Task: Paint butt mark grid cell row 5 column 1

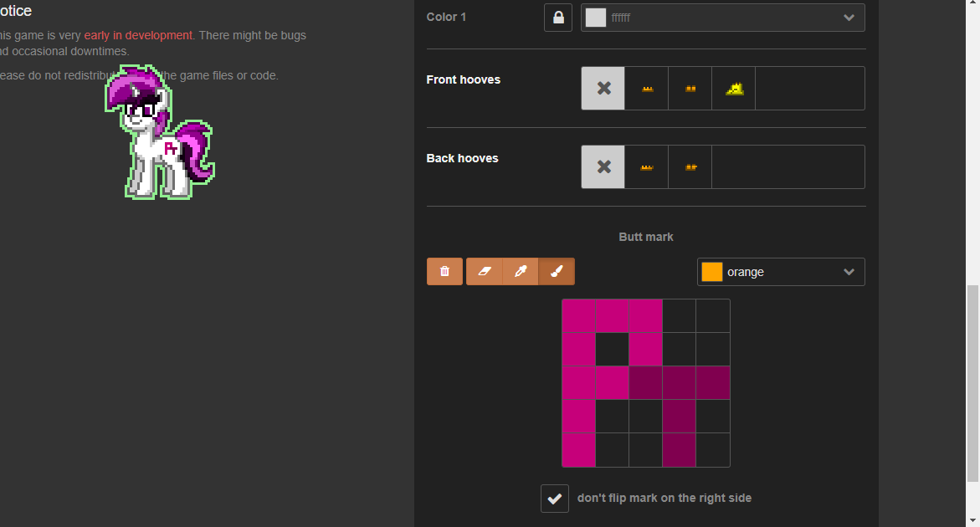Action: click(579, 449)
